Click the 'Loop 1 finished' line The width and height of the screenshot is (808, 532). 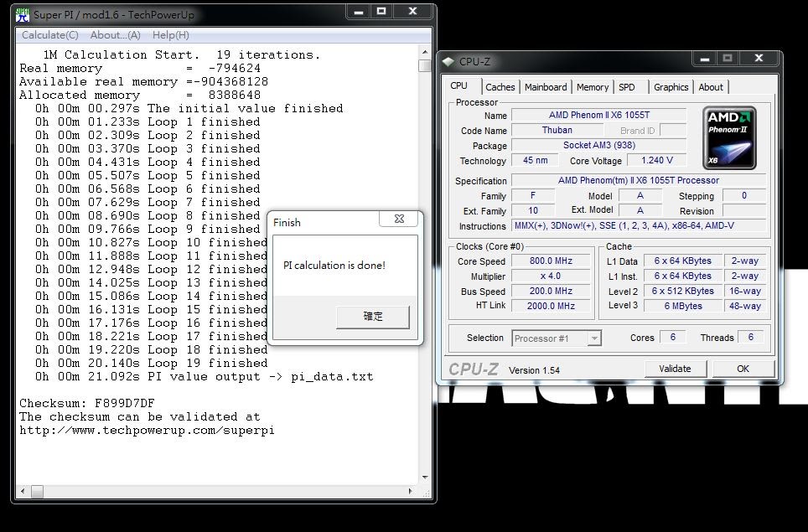tap(148, 122)
